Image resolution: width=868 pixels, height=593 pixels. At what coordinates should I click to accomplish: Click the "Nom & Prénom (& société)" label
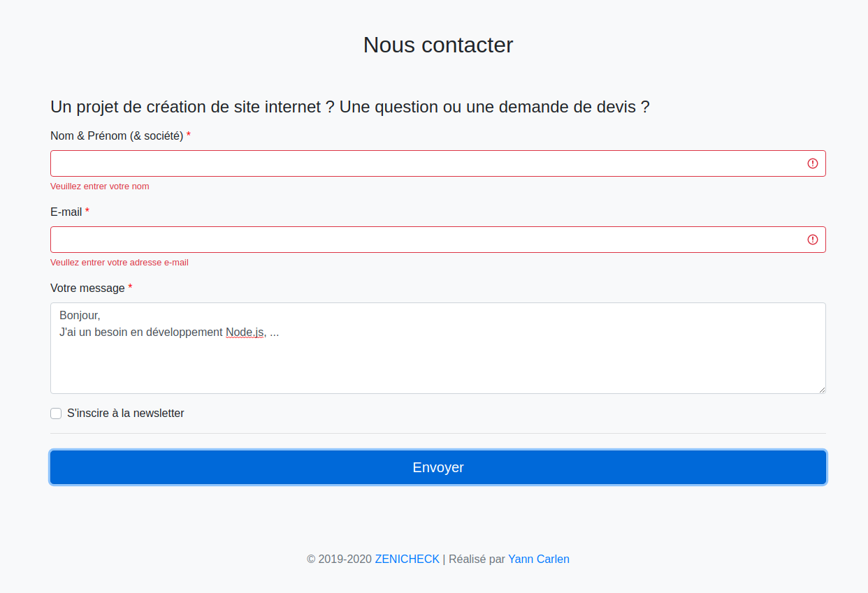pos(117,136)
